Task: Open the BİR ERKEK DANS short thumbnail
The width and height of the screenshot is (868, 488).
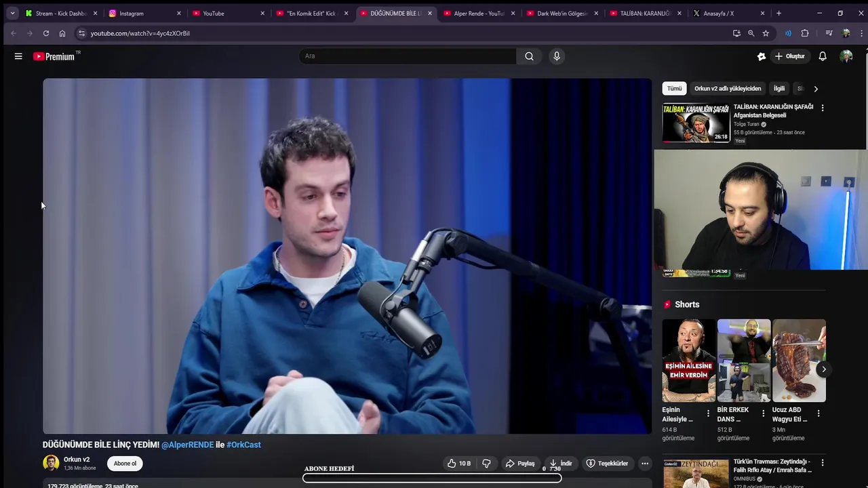Action: pos(744,361)
